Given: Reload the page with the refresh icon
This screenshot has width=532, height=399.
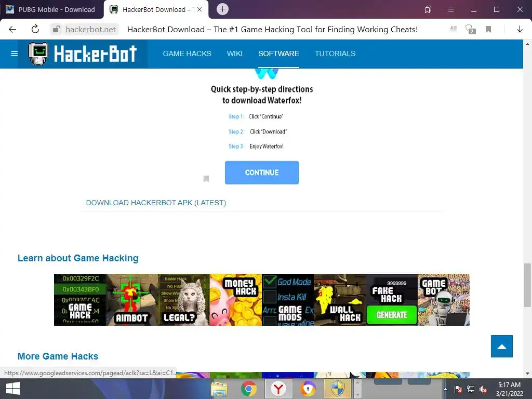Looking at the screenshot, I should tap(35, 29).
